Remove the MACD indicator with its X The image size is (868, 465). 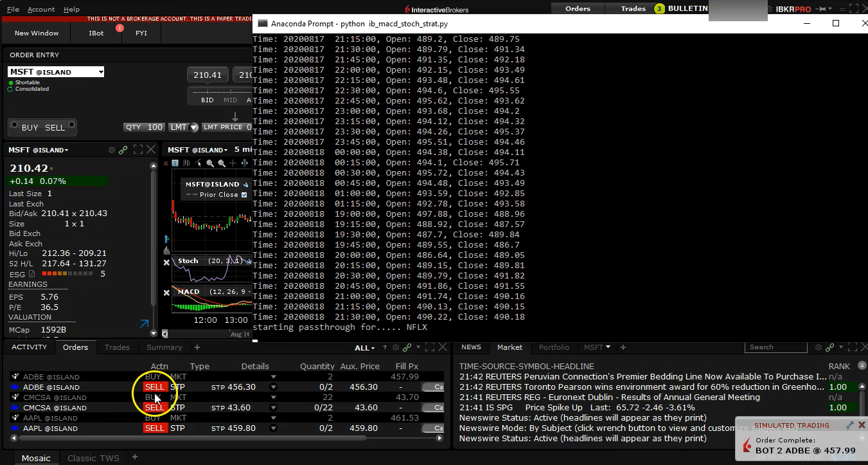(166, 293)
